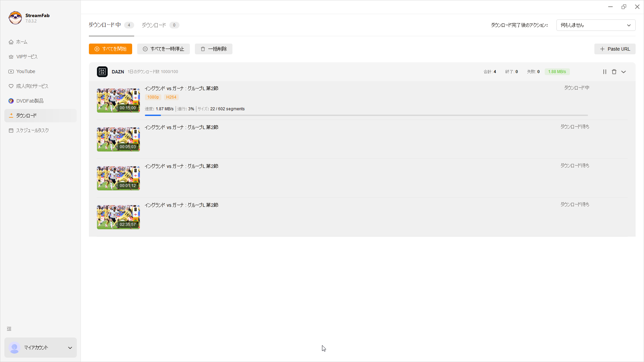Click the 失敗: 0 counter

pos(533,72)
